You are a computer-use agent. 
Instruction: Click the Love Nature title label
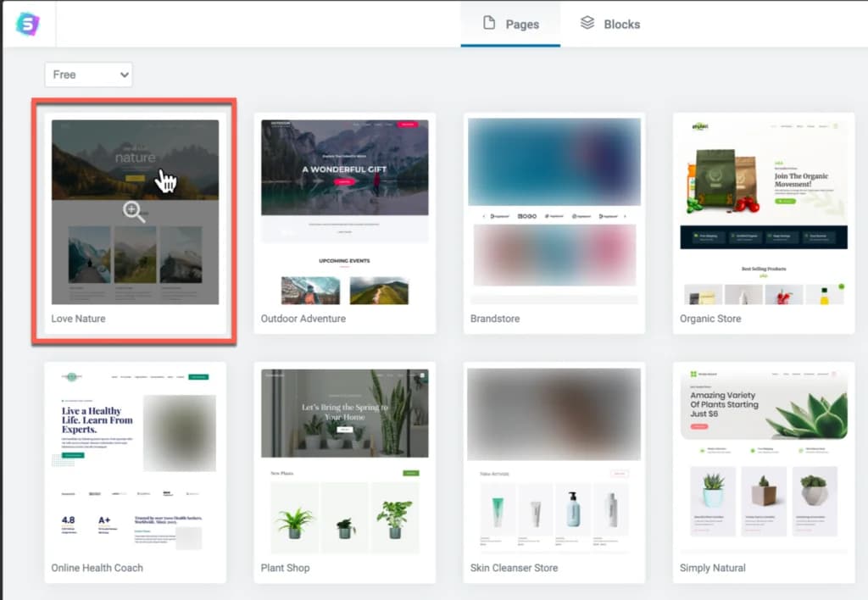click(78, 319)
